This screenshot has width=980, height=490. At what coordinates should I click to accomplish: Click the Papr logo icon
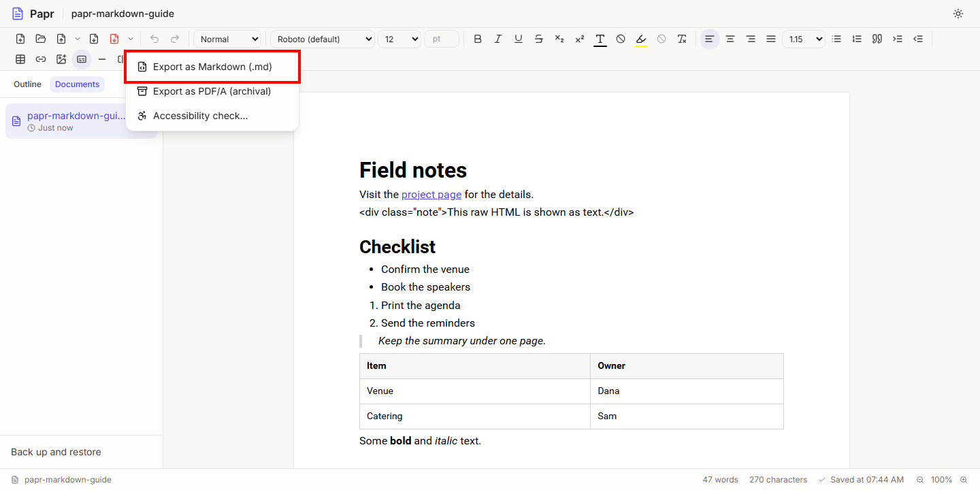(18, 14)
